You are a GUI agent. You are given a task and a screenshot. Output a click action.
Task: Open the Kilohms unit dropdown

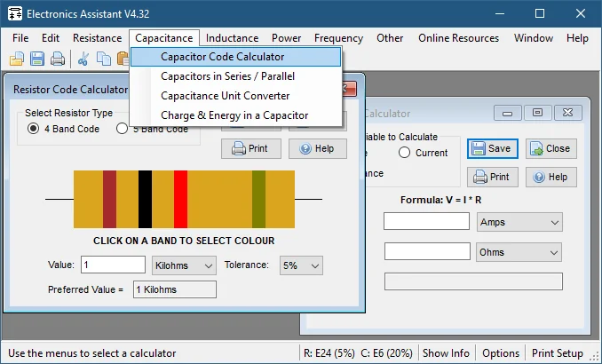coord(185,265)
